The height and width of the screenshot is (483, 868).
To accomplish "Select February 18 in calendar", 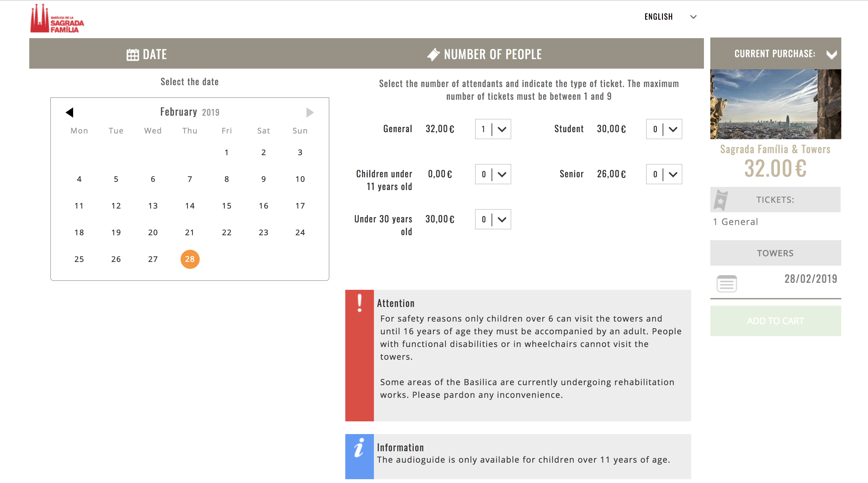I will pyautogui.click(x=79, y=232).
